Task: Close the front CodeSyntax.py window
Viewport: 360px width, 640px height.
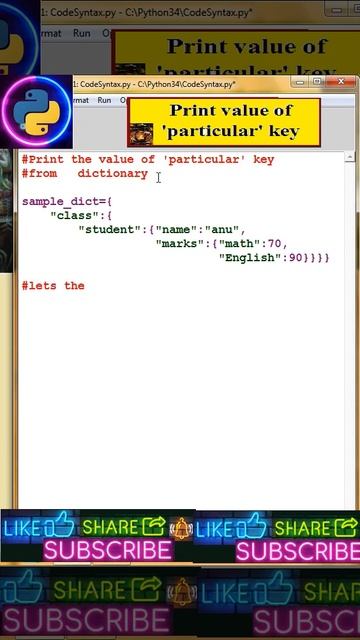Action: pos(341,82)
